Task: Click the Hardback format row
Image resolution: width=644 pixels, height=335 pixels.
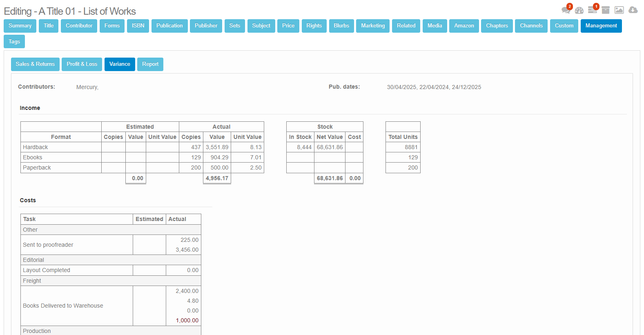Action: [x=36, y=147]
